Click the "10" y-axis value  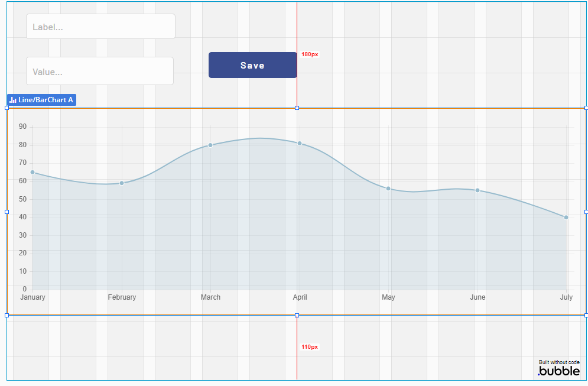(x=23, y=271)
